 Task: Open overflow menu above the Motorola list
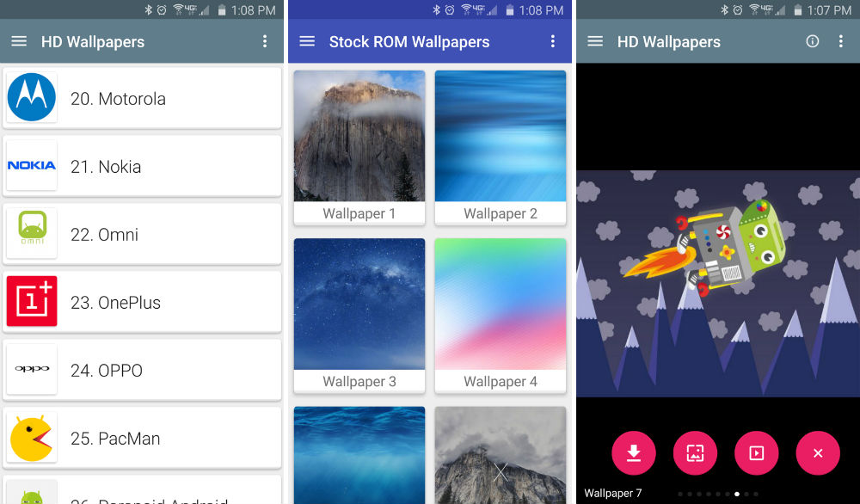[265, 41]
